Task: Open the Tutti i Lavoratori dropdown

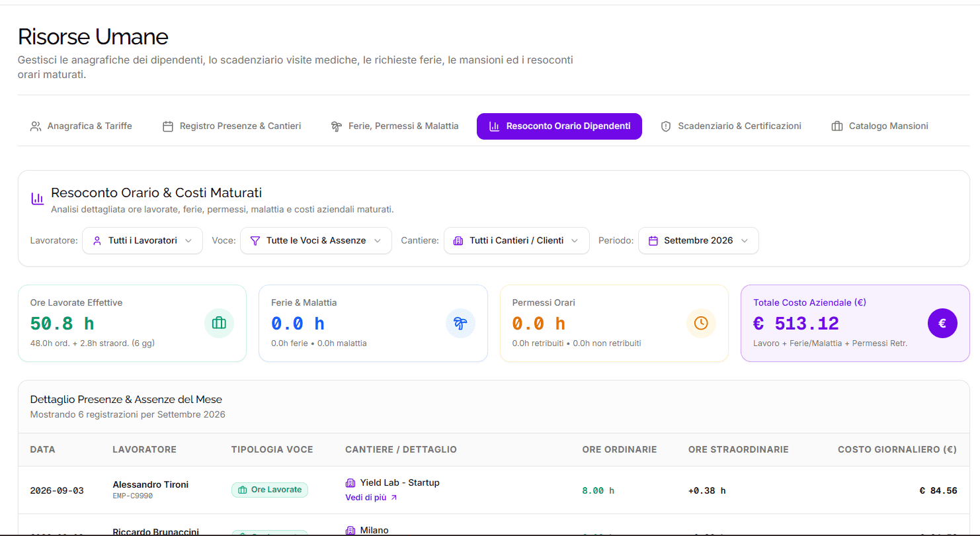Action: point(142,241)
